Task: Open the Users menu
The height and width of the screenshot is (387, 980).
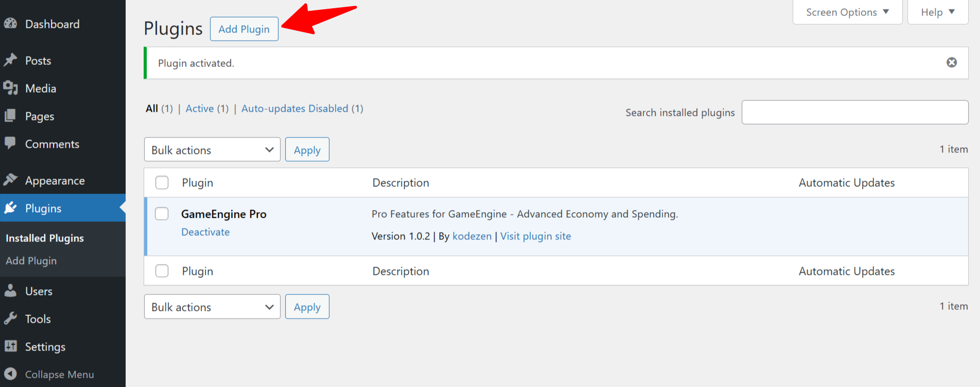Action: click(x=39, y=291)
